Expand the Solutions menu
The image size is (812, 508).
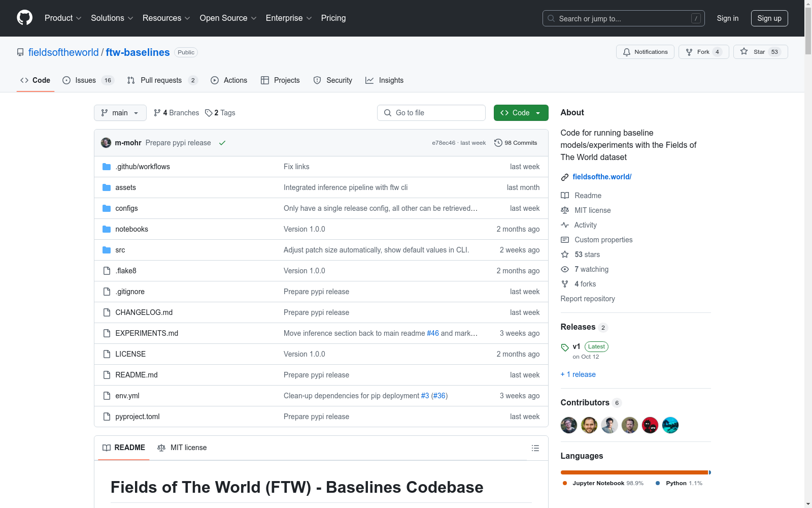click(x=112, y=18)
